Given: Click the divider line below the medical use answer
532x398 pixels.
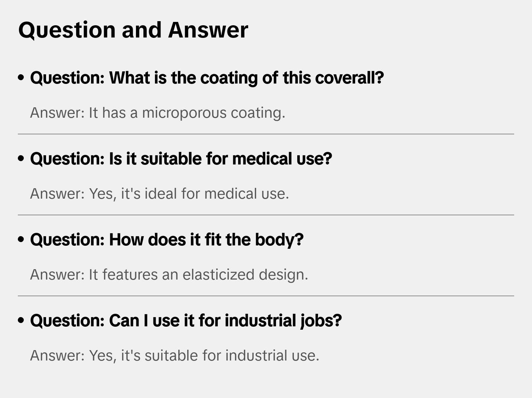Looking at the screenshot, I should click(x=266, y=215).
